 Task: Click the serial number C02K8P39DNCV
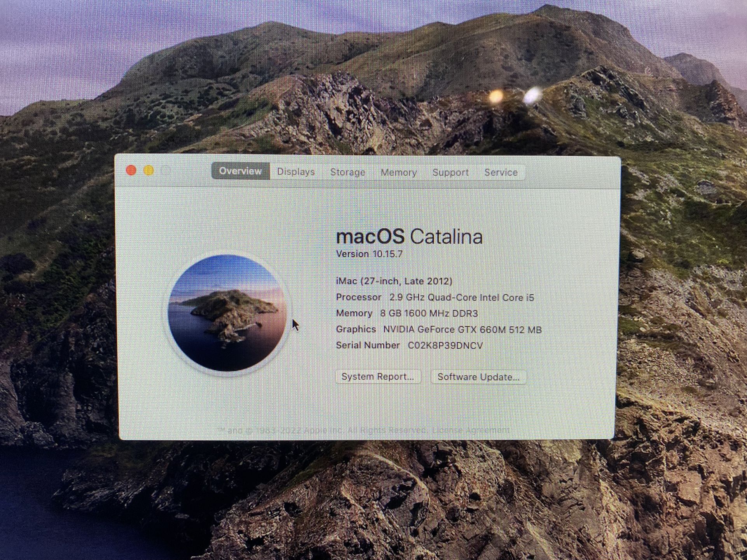tap(445, 345)
